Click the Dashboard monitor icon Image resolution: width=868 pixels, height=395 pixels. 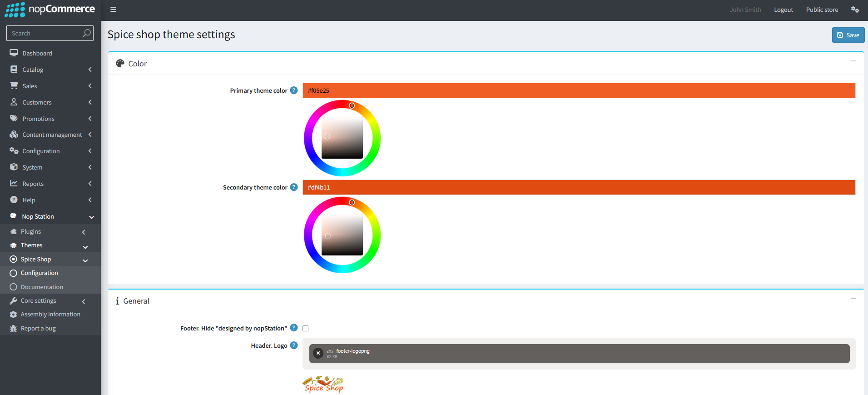point(14,53)
